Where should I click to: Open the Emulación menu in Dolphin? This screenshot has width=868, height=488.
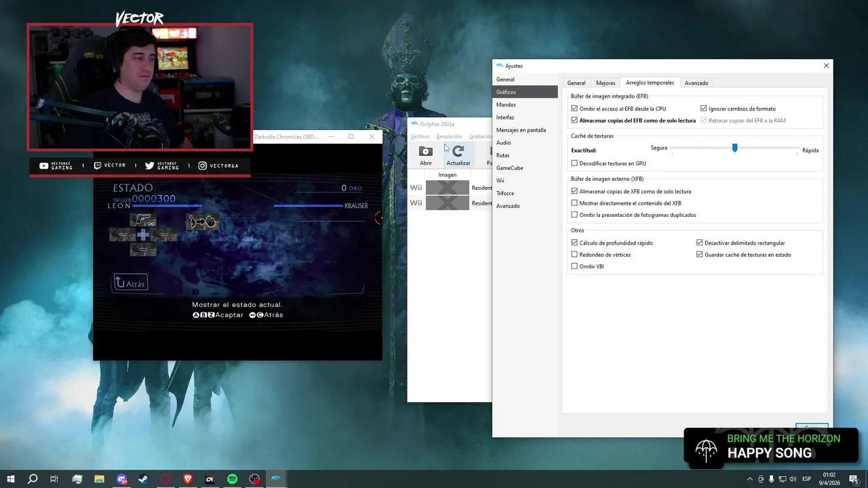[x=449, y=136]
